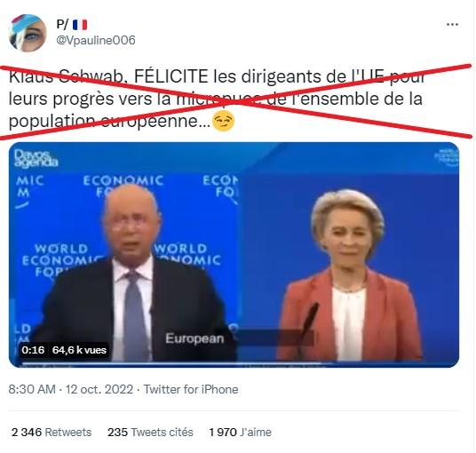
Task: Click the French flag emoji beside the name
Action: point(80,25)
